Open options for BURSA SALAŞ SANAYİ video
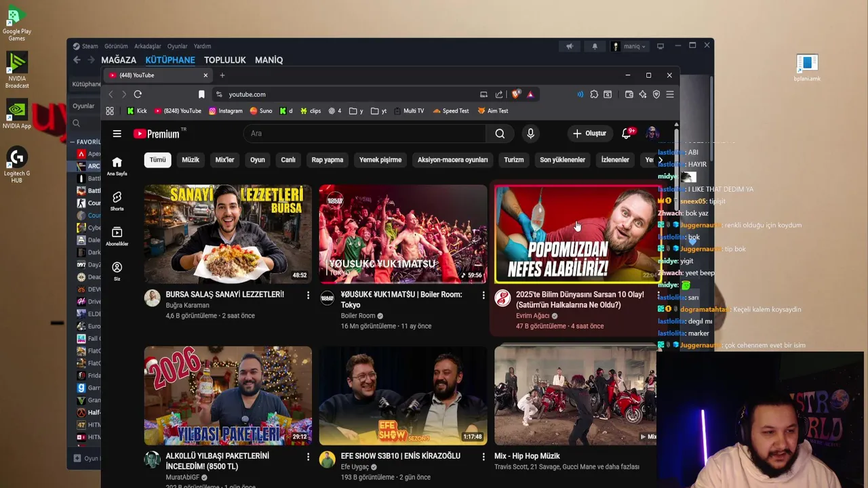868x488 pixels. point(308,296)
